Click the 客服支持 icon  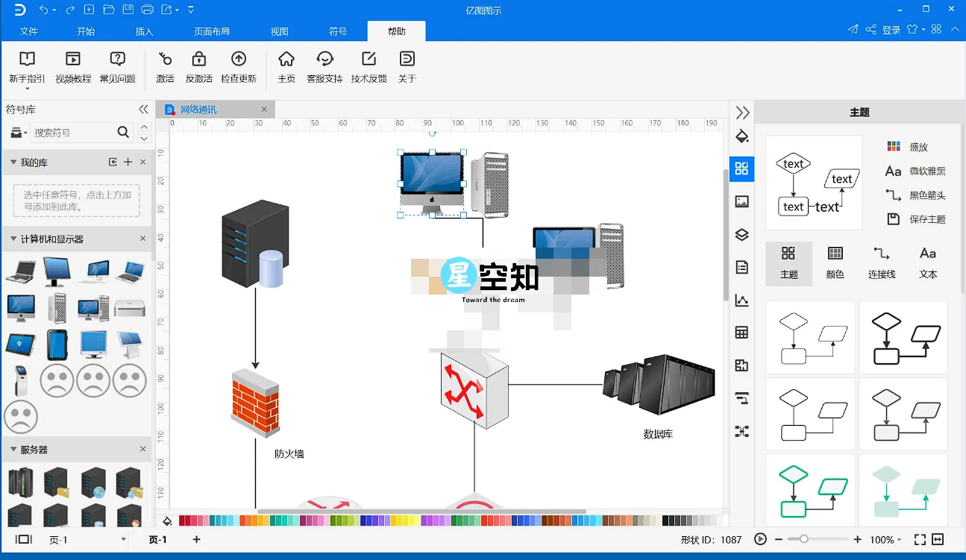324,67
